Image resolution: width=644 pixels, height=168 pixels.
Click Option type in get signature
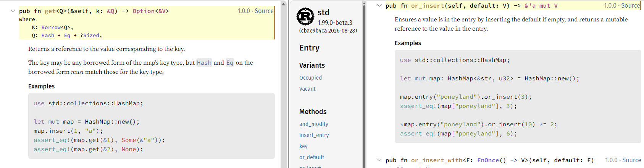[x=144, y=11]
